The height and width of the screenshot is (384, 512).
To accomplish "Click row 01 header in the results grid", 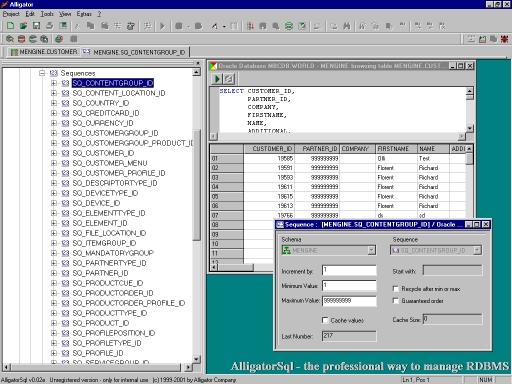I will [x=227, y=158].
